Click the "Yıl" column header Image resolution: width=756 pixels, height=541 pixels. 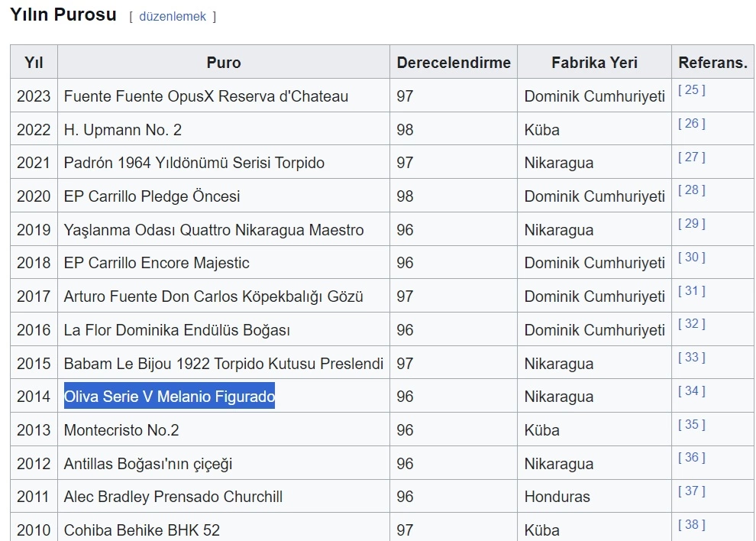(34, 63)
